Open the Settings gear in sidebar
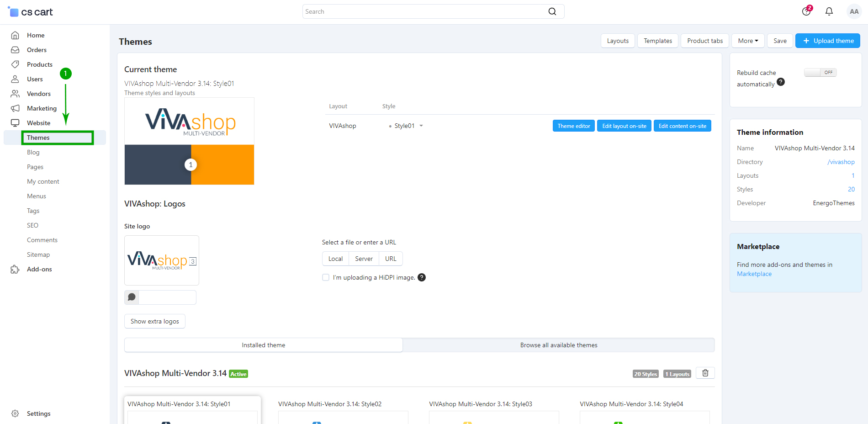 pyautogui.click(x=15, y=413)
